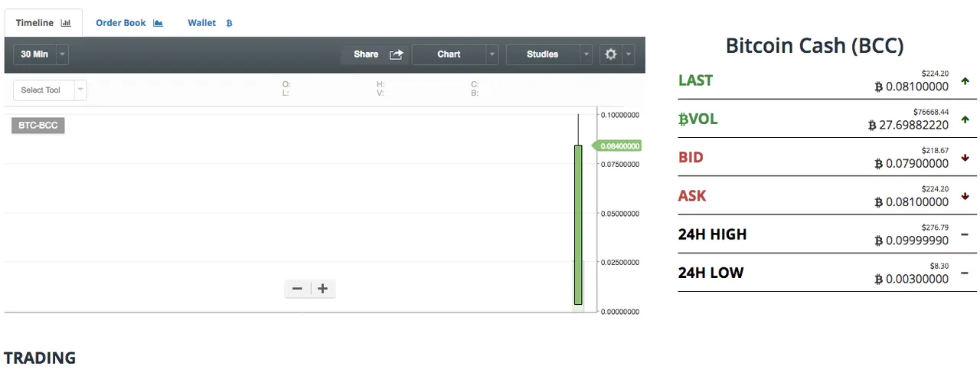
Task: Open the Wallet tab
Action: tap(210, 23)
